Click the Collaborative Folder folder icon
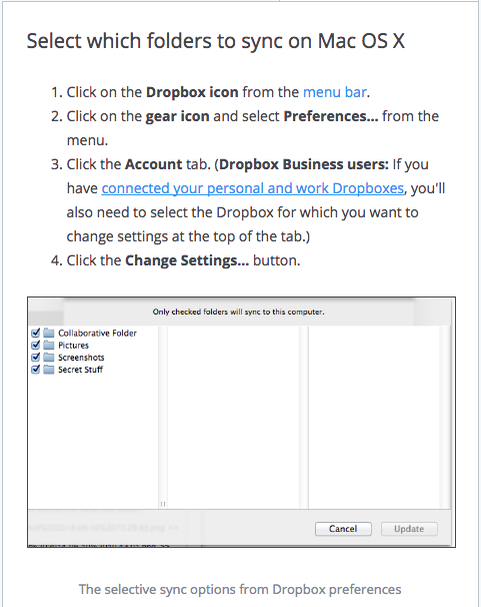 [x=49, y=333]
